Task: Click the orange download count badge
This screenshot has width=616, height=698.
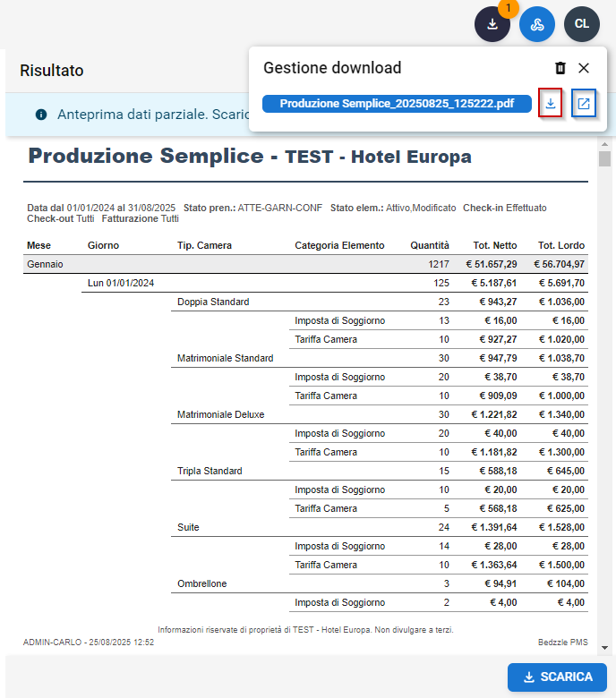Action: coord(508,8)
